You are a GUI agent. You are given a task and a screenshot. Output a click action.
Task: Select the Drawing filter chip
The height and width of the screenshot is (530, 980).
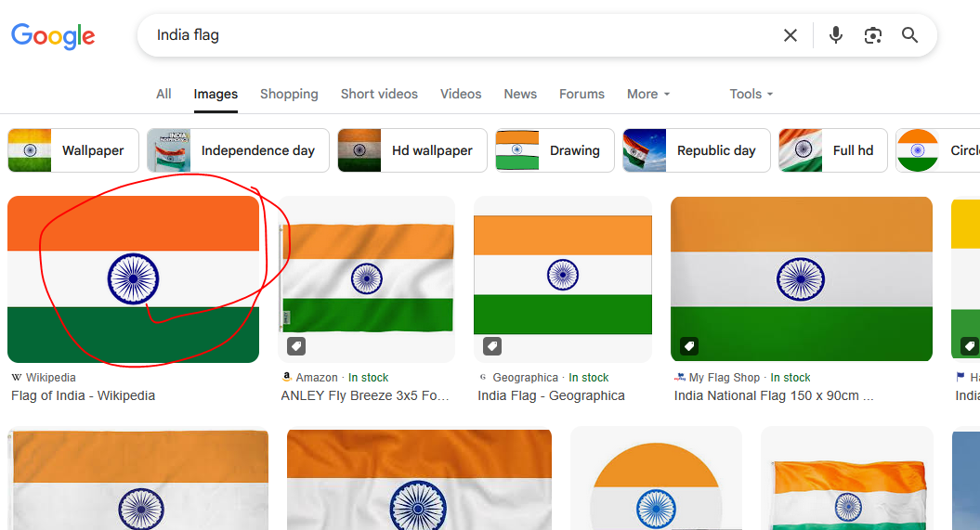pos(555,150)
